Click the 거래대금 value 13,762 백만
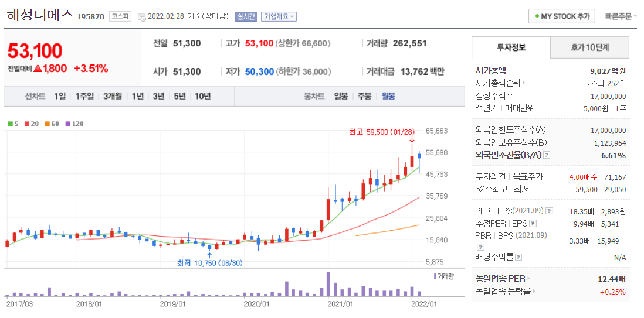The width and height of the screenshot is (644, 318). [x=421, y=72]
